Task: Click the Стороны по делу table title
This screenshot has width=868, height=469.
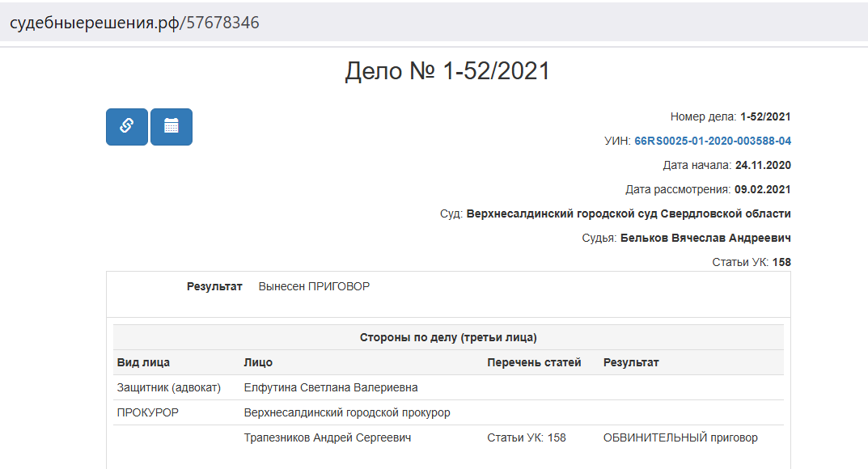Action: (448, 337)
